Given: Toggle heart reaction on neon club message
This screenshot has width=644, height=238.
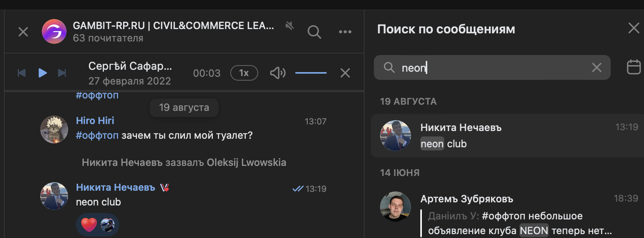Looking at the screenshot, I should coord(89,224).
